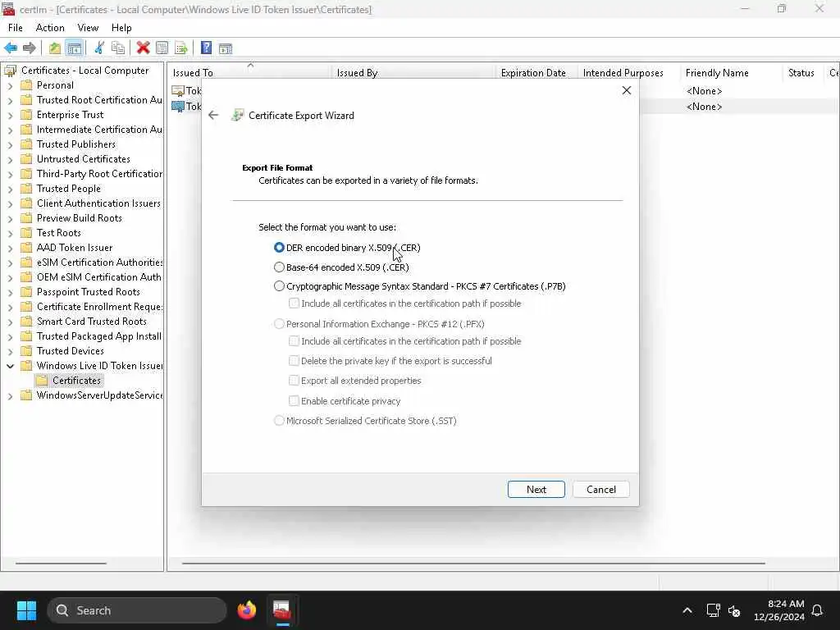Viewport: 840px width, 630px height.
Task: Click the Export List toolbar icon
Action: pos(181,48)
